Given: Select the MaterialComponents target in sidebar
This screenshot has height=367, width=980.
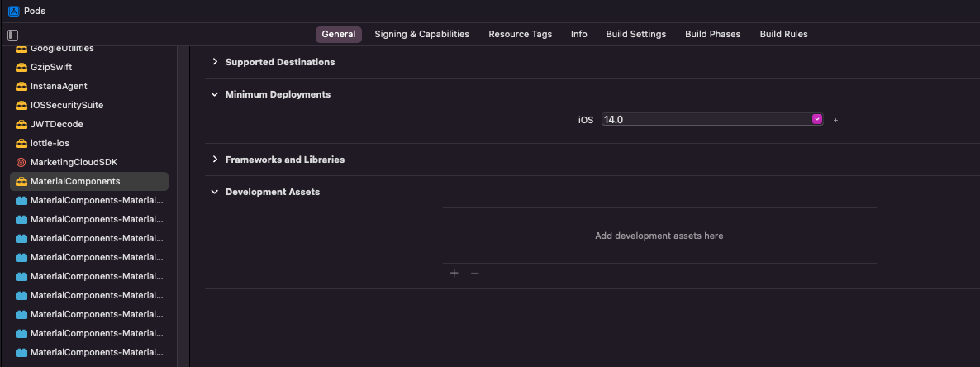Looking at the screenshot, I should click(x=74, y=181).
